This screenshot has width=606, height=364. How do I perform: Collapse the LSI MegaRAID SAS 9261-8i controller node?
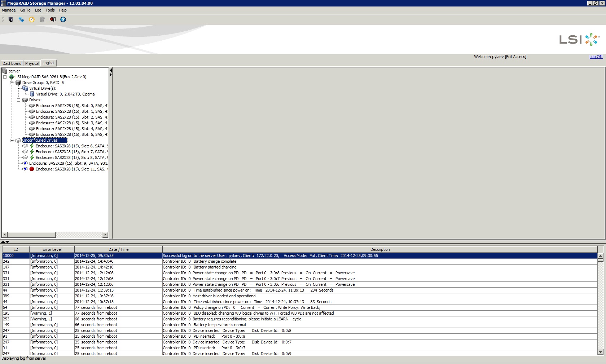5,77
